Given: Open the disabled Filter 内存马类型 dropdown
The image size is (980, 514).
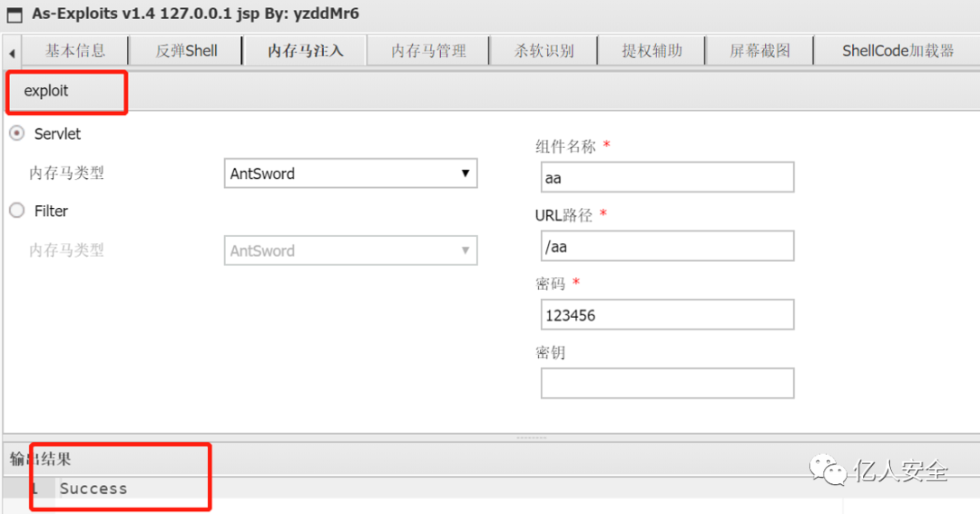Looking at the screenshot, I should [x=350, y=250].
